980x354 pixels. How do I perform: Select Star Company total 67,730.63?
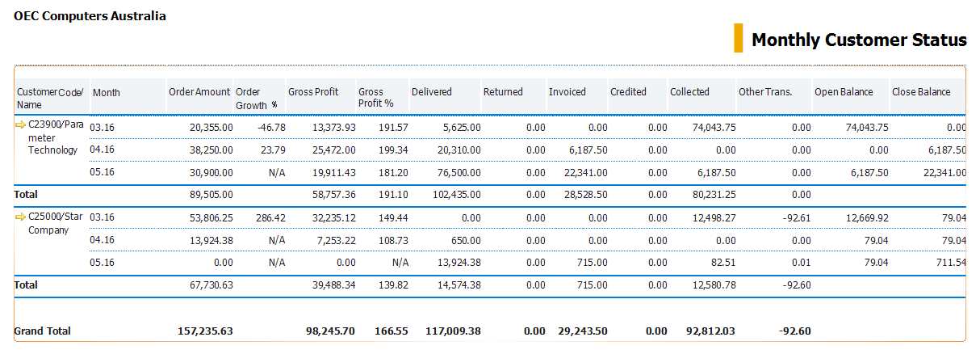211,285
